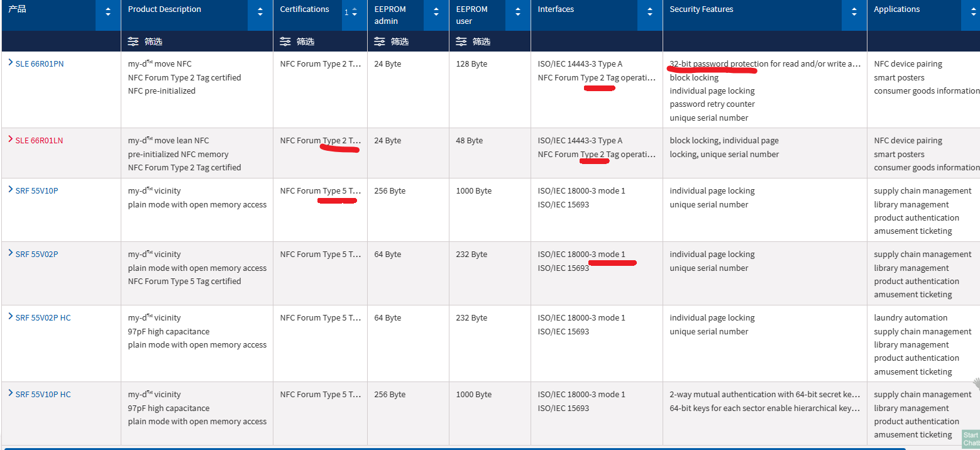Open the 筛选 filter under EEPROM user
Viewport: 980px width, 450px height.
(x=473, y=41)
